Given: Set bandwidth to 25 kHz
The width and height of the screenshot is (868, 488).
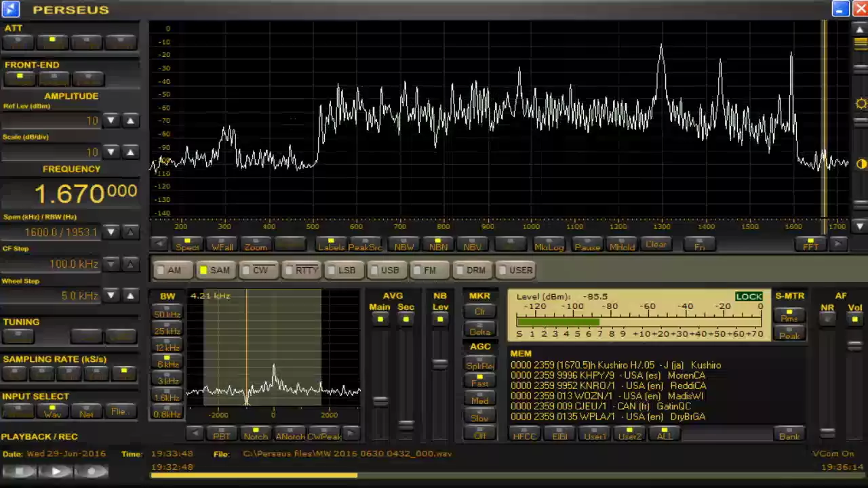Looking at the screenshot, I should 167,330.
